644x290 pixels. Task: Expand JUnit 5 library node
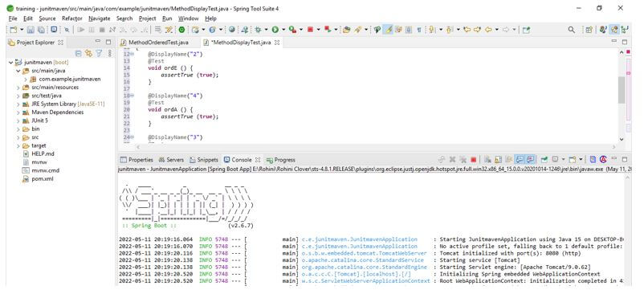coord(18,120)
